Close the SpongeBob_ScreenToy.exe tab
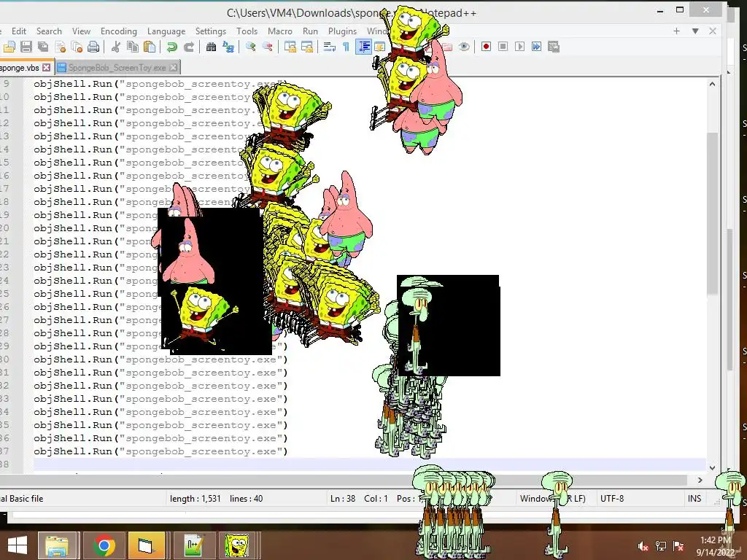 [x=174, y=68]
